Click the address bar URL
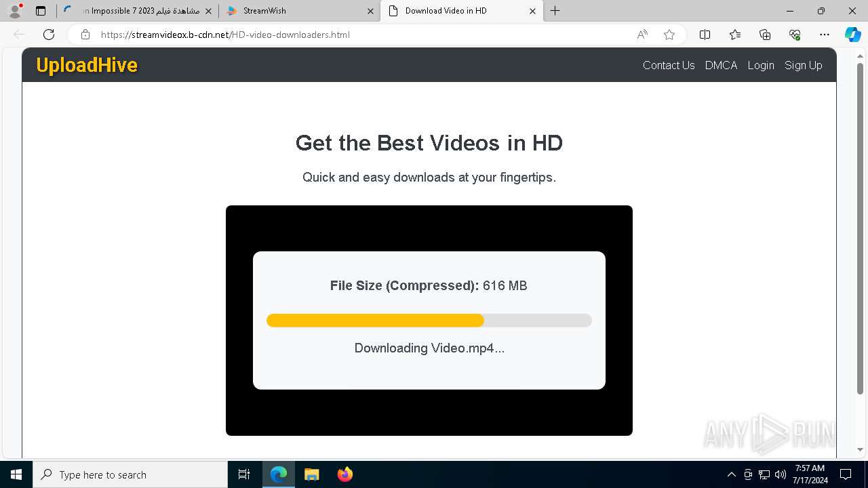This screenshot has height=488, width=868. point(225,35)
